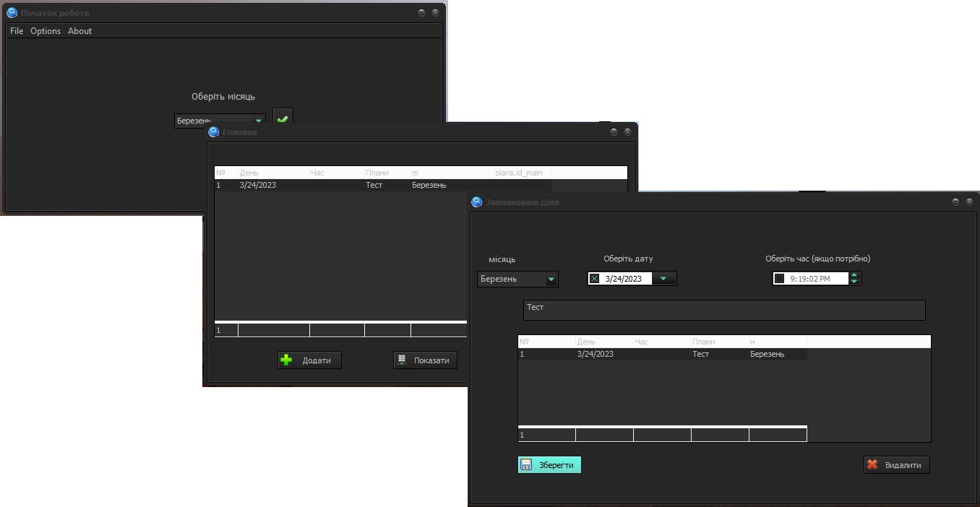Image resolution: width=980 pixels, height=507 pixels.
Task: Click the red X delete icon
Action: (872, 465)
